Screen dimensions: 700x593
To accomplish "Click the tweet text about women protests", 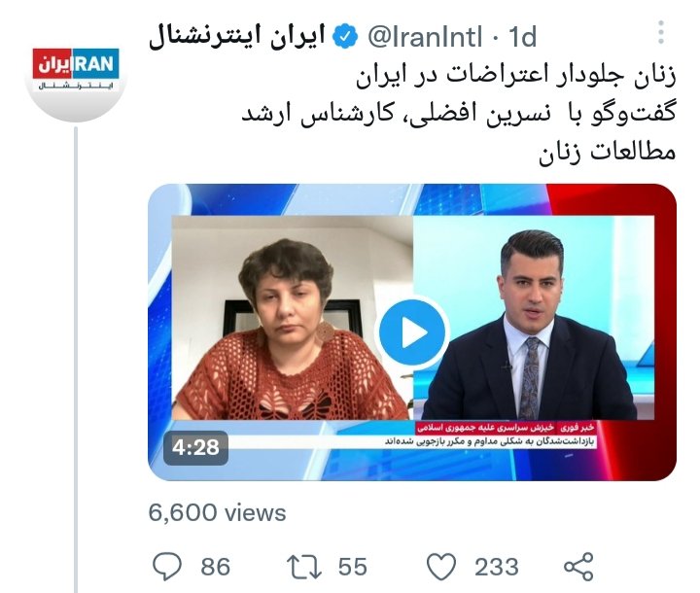I will [x=459, y=114].
